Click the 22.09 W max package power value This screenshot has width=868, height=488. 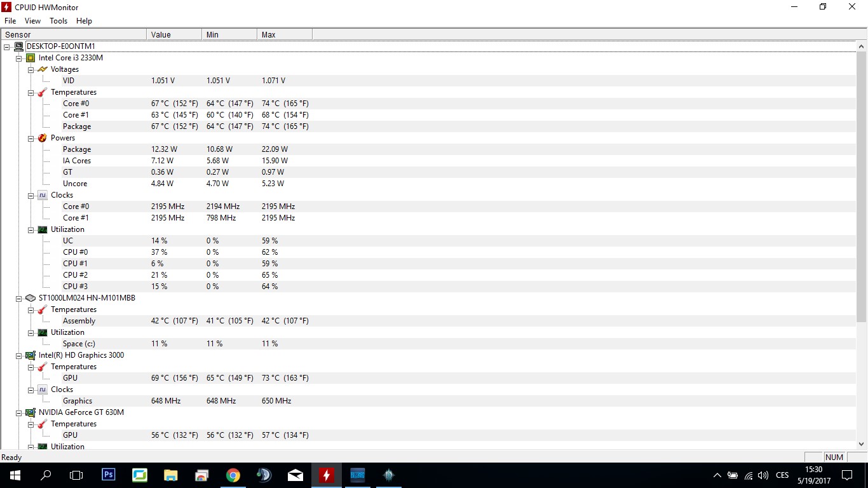pyautogui.click(x=275, y=149)
